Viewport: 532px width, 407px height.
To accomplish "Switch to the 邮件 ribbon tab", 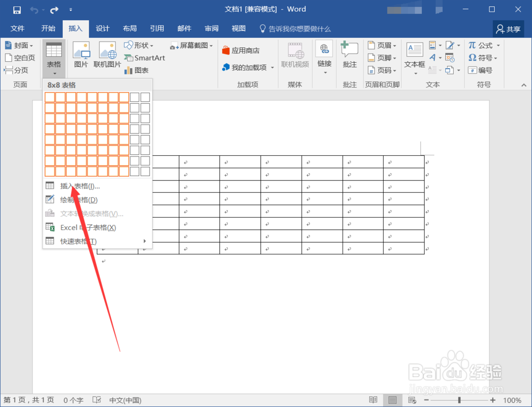I will [184, 29].
